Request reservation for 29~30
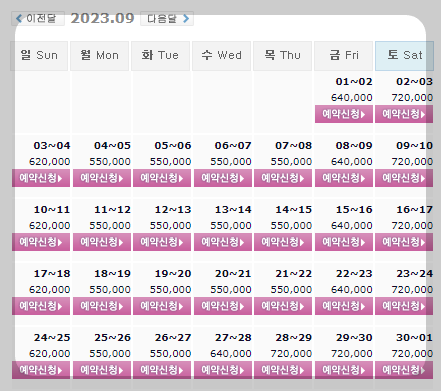Screen dimensions: 441x391 click(344, 370)
